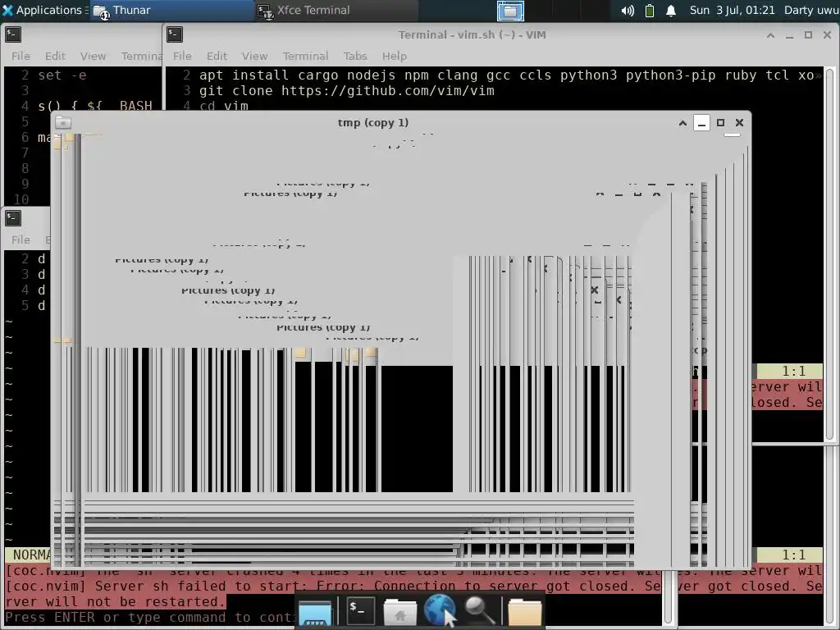Viewport: 840px width, 630px height.
Task: Open Terminal menu in the vim.sh window
Action: (x=305, y=56)
